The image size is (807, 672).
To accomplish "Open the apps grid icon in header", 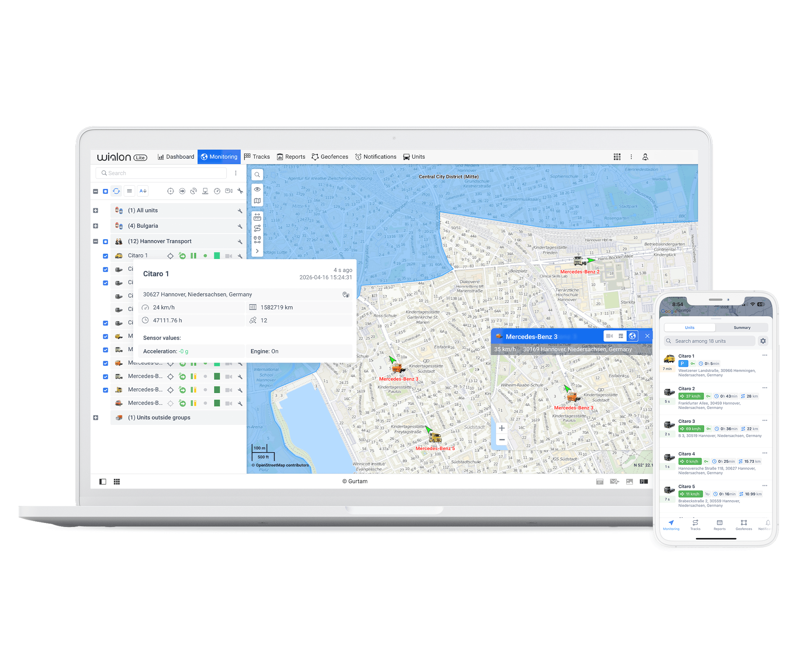I will point(617,157).
